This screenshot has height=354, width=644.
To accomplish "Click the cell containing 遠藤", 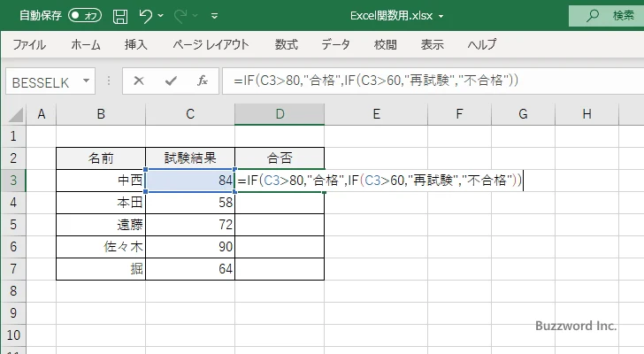I will [101, 225].
